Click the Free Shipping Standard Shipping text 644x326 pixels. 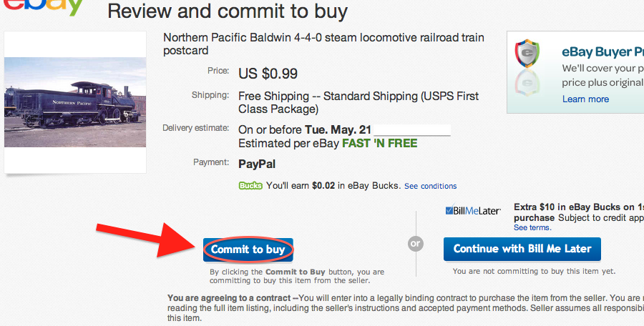pos(358,102)
